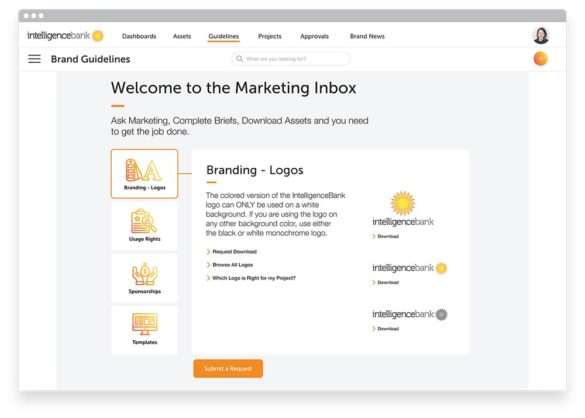Click the intelligencebank logo in header
585x418 pixels.
click(x=65, y=36)
